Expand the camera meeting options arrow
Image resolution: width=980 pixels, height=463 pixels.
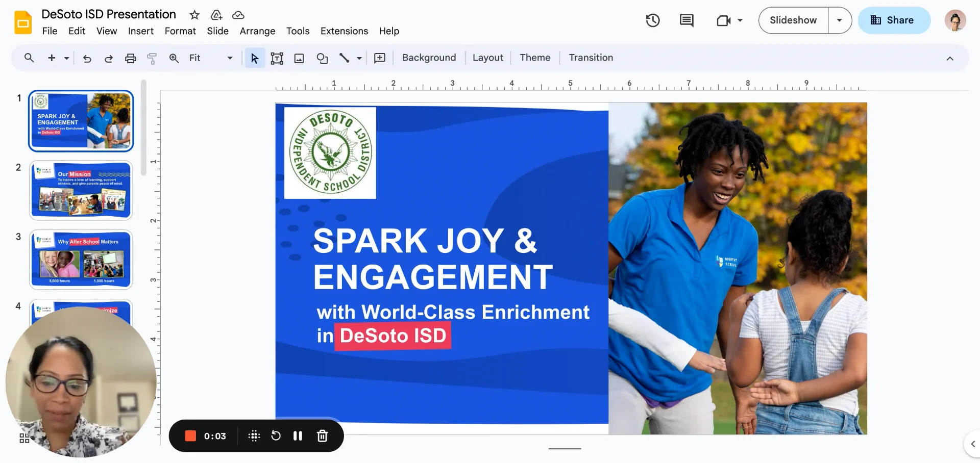coord(740,20)
